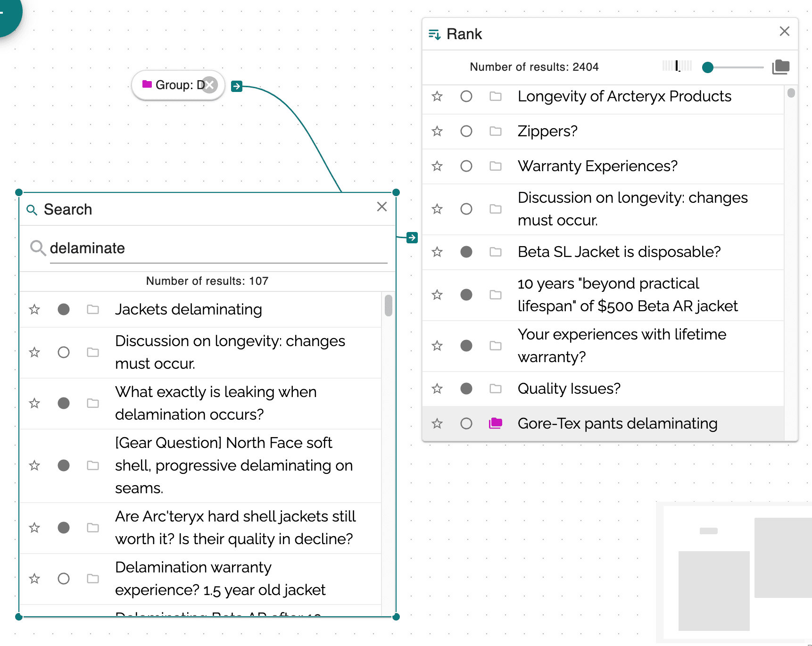Image resolution: width=812 pixels, height=646 pixels.
Task: Star 'Delamination warranty experience' result
Action: tap(34, 579)
